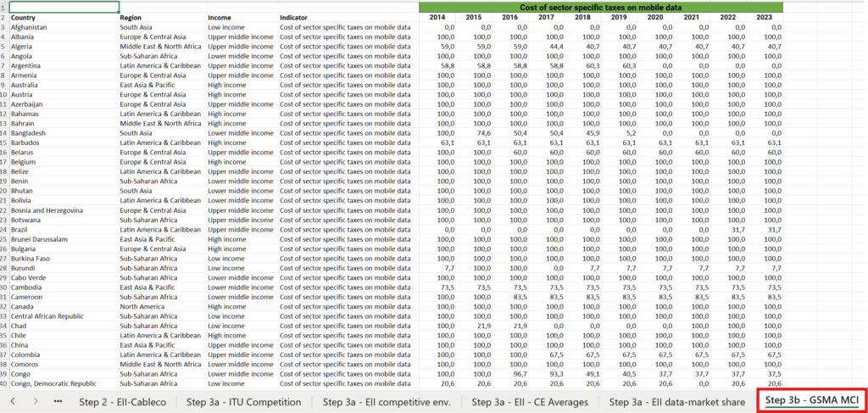The image size is (868, 413).
Task: Click Upper middle income in China row
Action: coord(242,345)
